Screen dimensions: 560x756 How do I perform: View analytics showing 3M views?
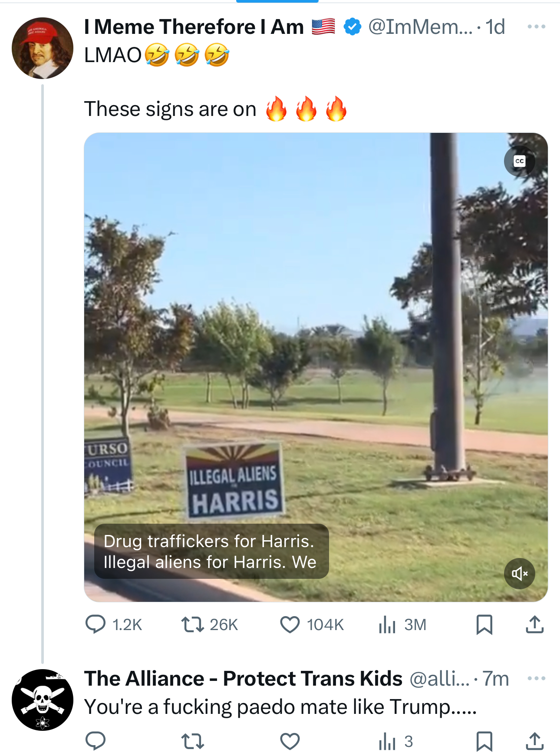coord(387,624)
